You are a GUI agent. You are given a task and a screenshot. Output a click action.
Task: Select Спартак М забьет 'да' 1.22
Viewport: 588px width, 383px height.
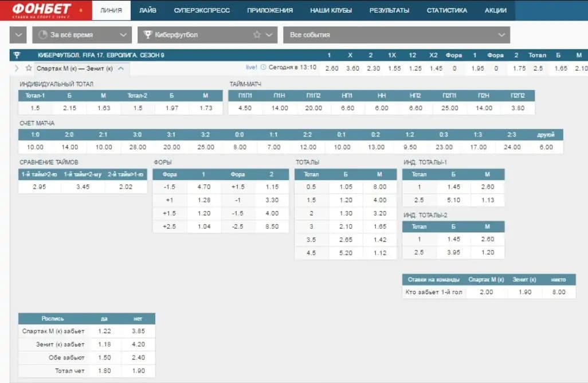point(105,331)
